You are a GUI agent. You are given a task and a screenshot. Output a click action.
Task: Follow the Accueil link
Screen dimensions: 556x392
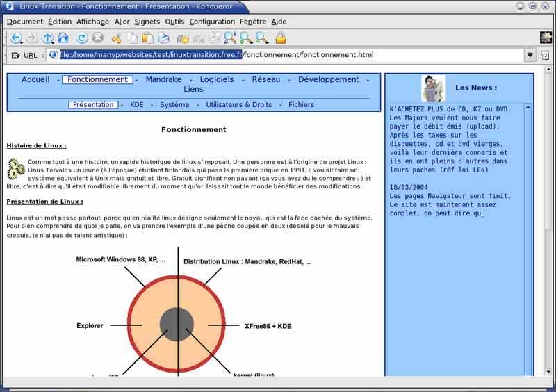[35, 79]
